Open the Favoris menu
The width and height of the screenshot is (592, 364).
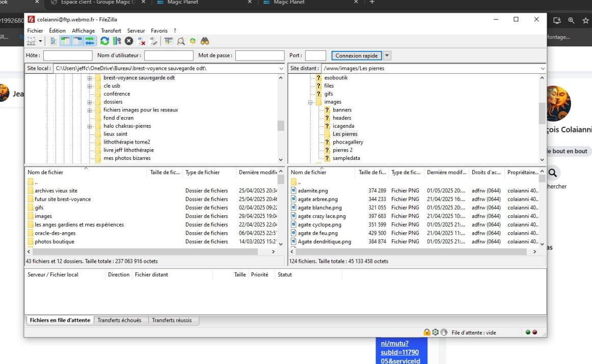(159, 31)
